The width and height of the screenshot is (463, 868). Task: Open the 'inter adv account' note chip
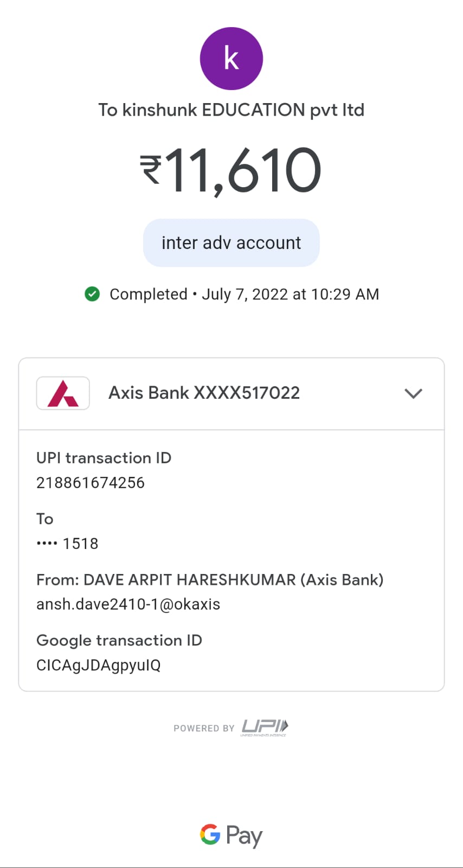[232, 243]
